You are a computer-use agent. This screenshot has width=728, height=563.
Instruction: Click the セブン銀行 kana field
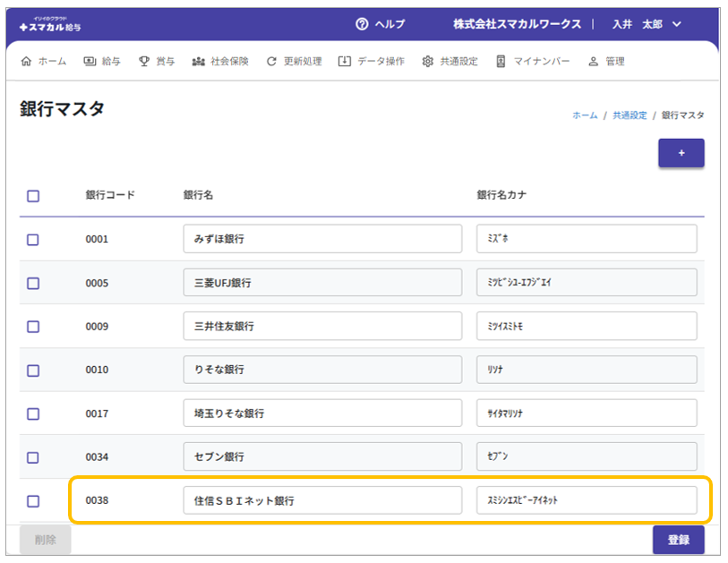click(x=587, y=456)
